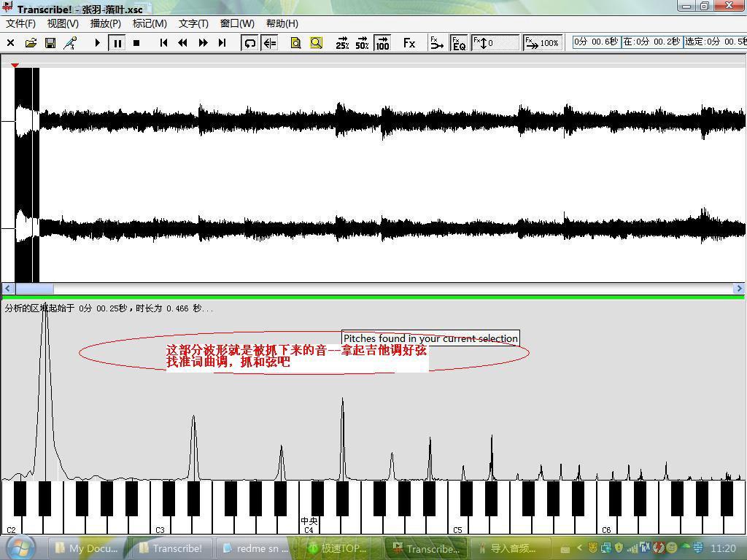Click the X close-file icon in toolbar
Image resolution: width=747 pixels, height=560 pixels.
[x=10, y=43]
